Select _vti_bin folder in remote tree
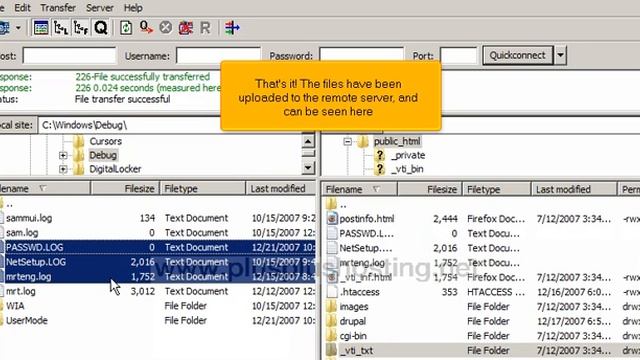 click(x=407, y=169)
